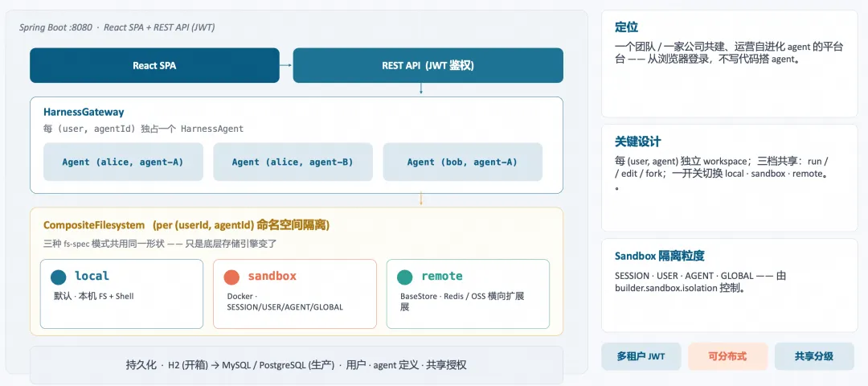Click the 每 (user, agentId) 独占一个 HarnessAgent line
The image size is (868, 386).
coord(143,129)
